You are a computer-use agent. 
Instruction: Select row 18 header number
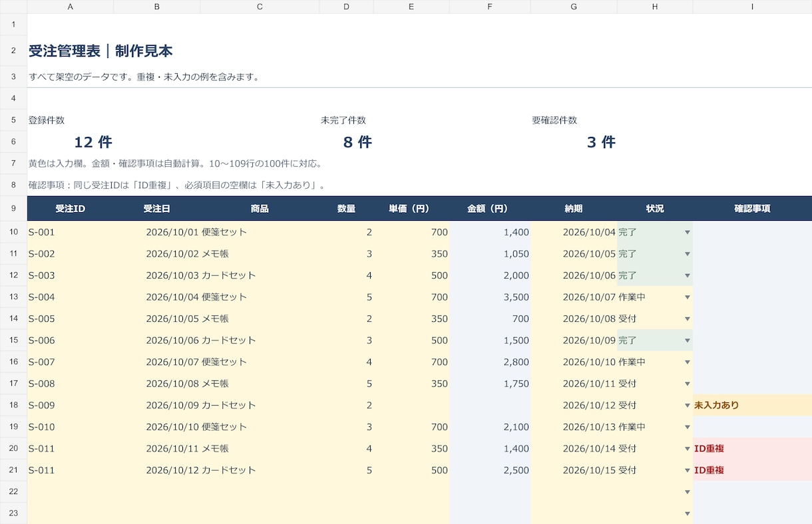[13, 405]
